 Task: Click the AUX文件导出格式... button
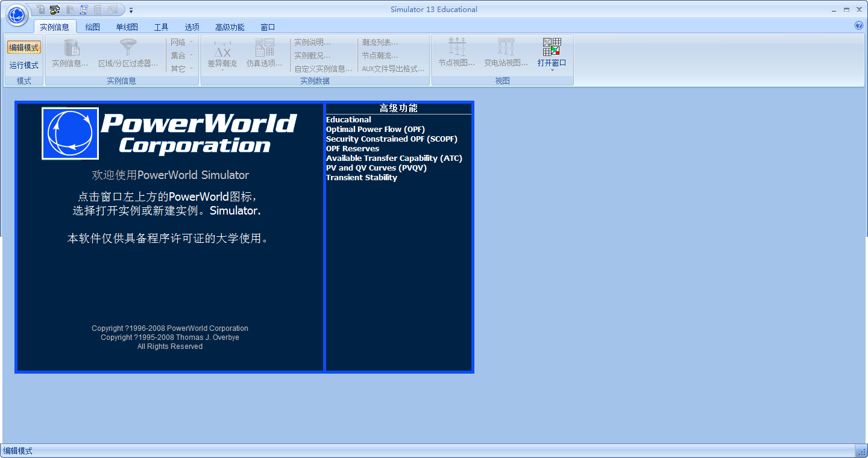pos(394,69)
